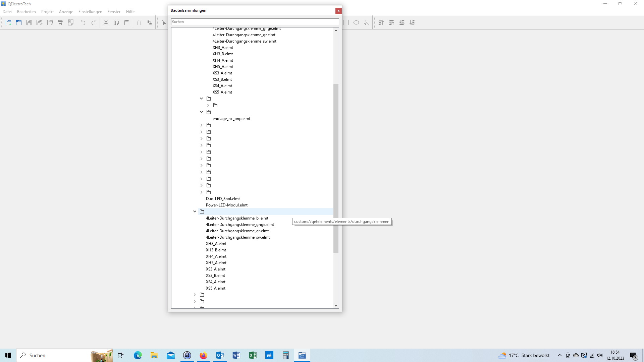Click the open project folder icon
The image size is (644, 362).
coord(19,22)
